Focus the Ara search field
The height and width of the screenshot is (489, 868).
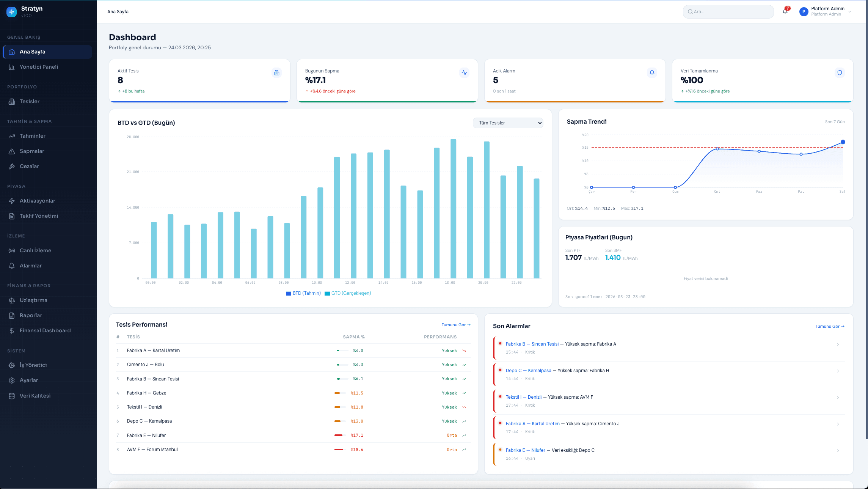(728, 12)
